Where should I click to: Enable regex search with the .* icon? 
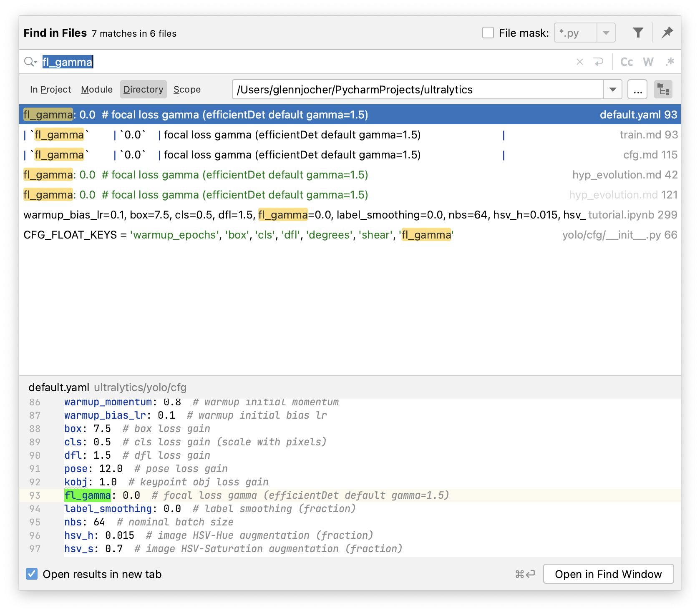(670, 62)
